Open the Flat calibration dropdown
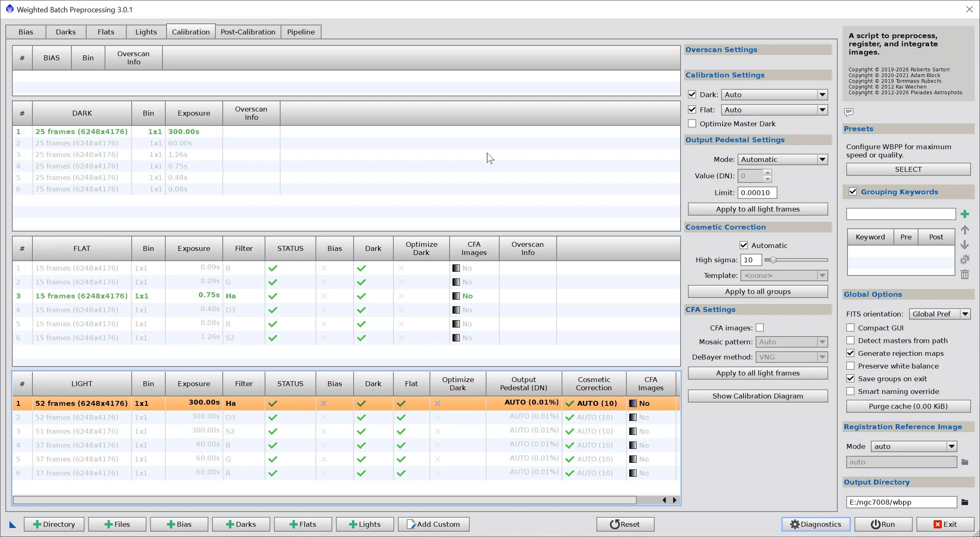The width and height of the screenshot is (980, 537). coord(774,110)
